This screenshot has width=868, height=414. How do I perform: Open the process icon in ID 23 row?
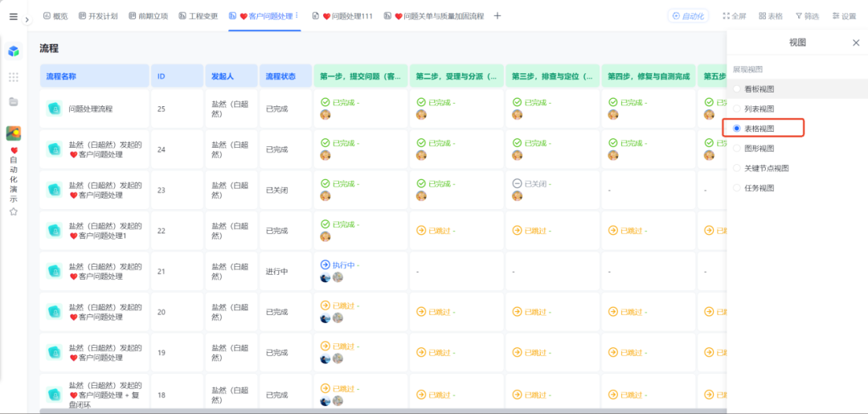point(55,190)
